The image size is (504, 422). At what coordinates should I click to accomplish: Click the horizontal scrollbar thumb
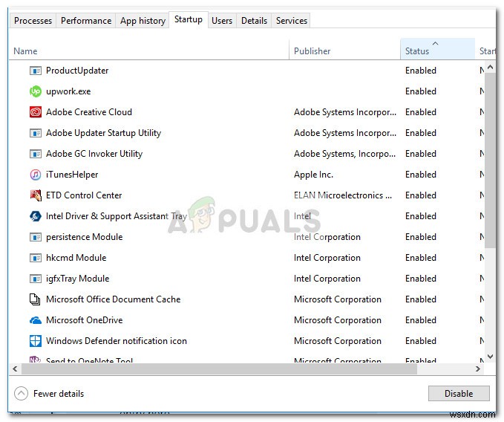click(219, 369)
